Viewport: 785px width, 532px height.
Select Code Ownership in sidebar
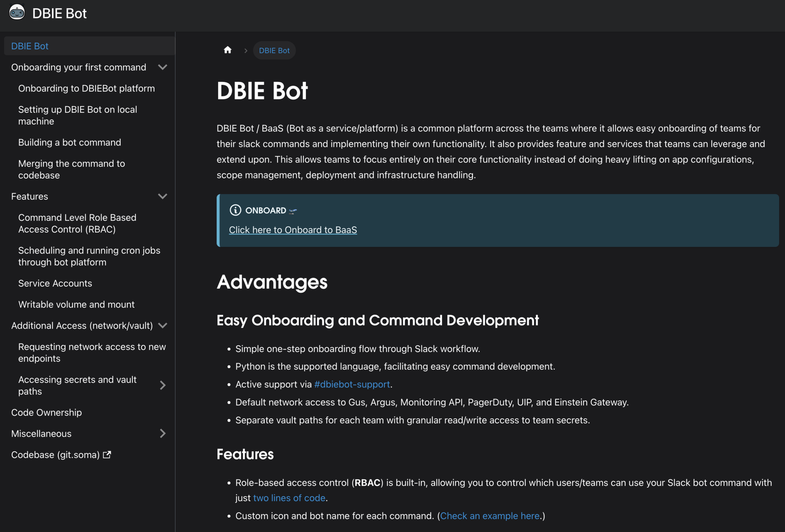pos(47,413)
